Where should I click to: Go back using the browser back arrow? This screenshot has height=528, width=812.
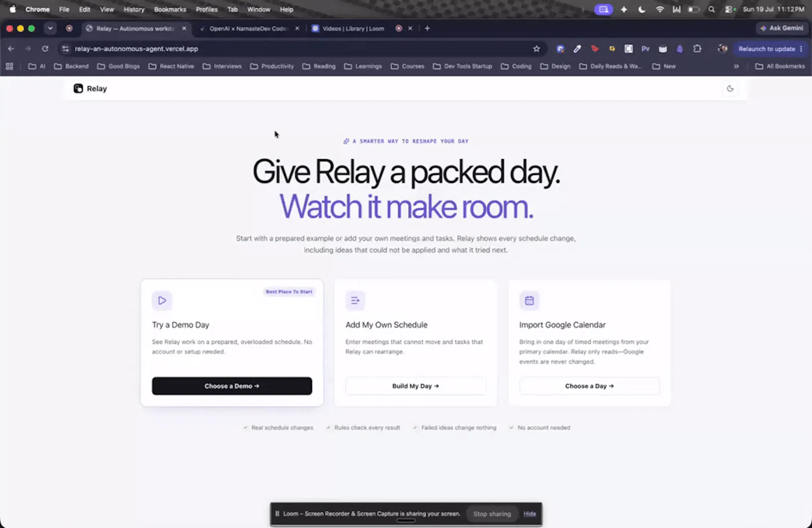coord(11,49)
